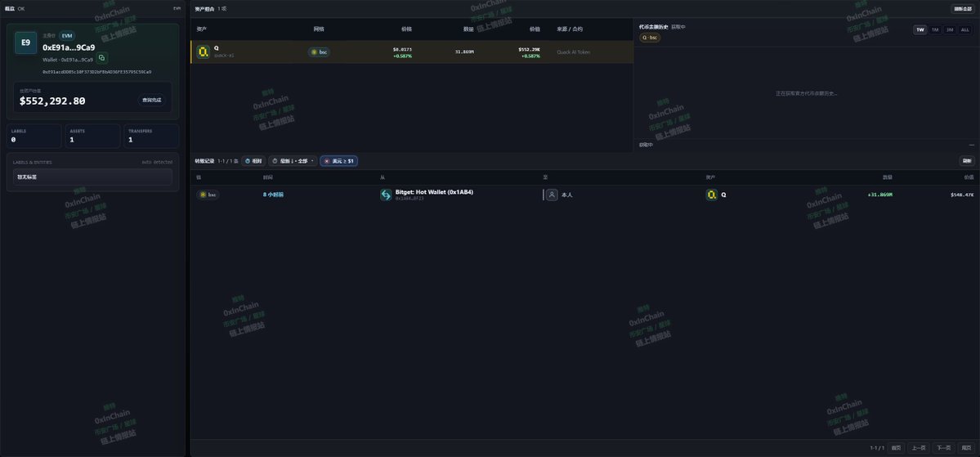This screenshot has width=980, height=457.
Task: Click the 8 小时前 time link
Action: coord(273,195)
